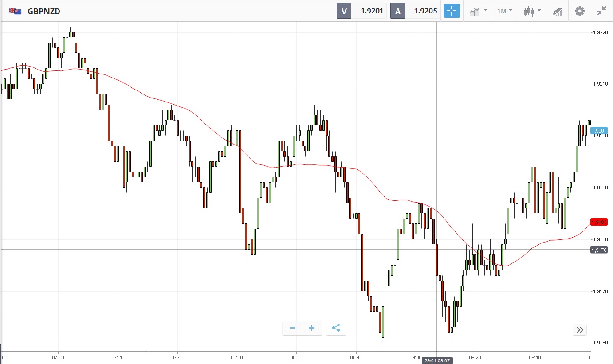
Task: Open the indicators dropdown menu
Action: coord(479,11)
